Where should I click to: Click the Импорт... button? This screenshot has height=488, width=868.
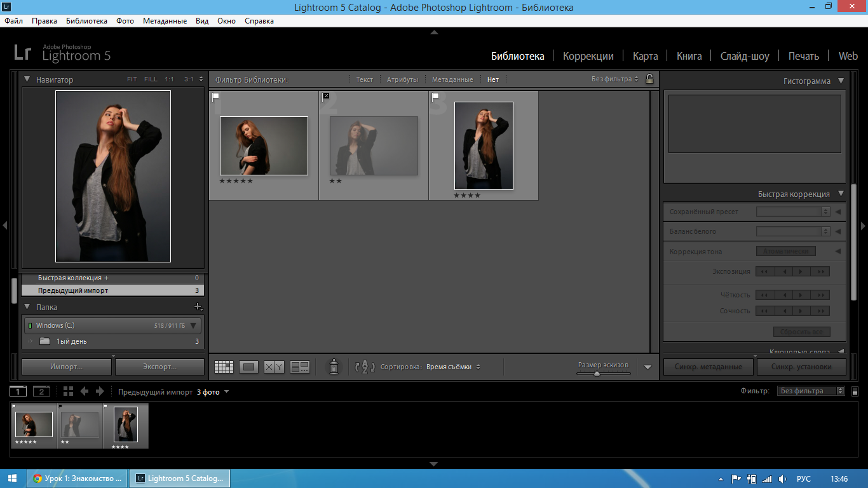pos(67,367)
